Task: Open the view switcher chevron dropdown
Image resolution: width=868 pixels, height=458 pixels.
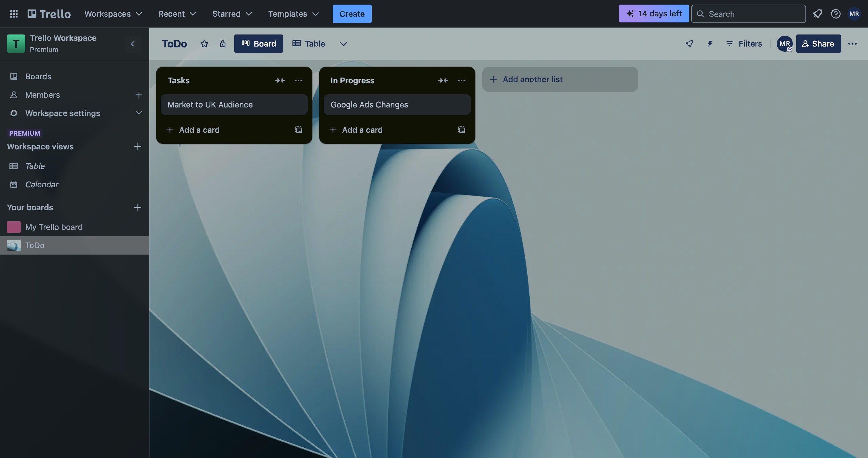Action: 343,43
